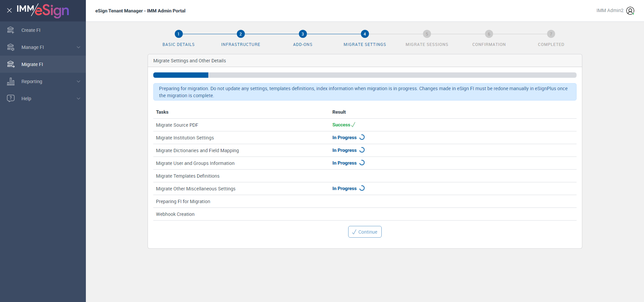Click the Create FI bank icon
644x302 pixels.
tap(11, 30)
